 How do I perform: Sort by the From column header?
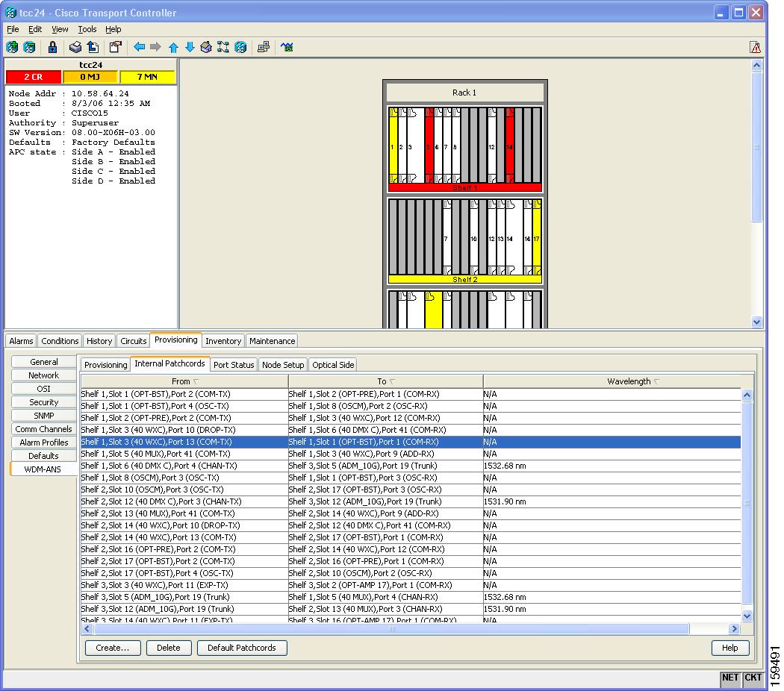184,381
